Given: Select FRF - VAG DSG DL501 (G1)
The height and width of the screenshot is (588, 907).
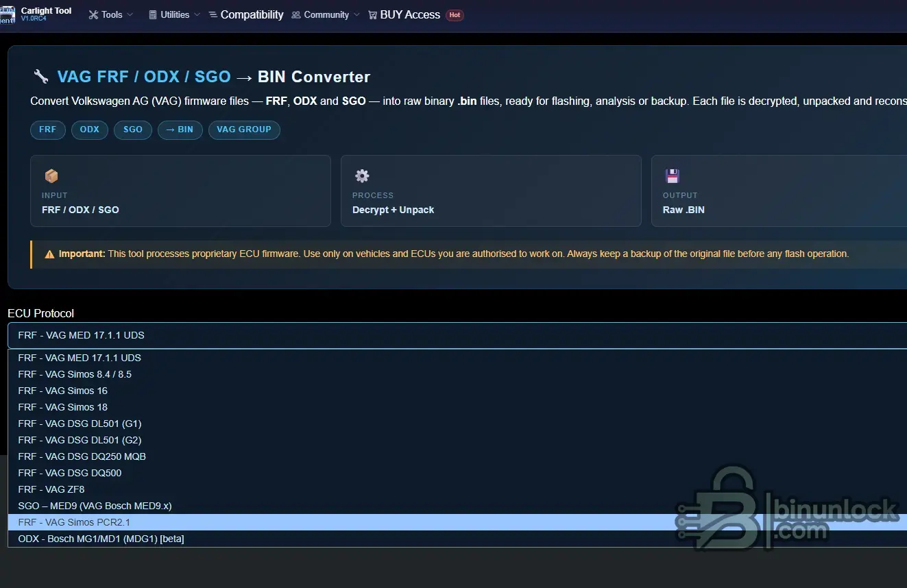Looking at the screenshot, I should tap(457, 424).
